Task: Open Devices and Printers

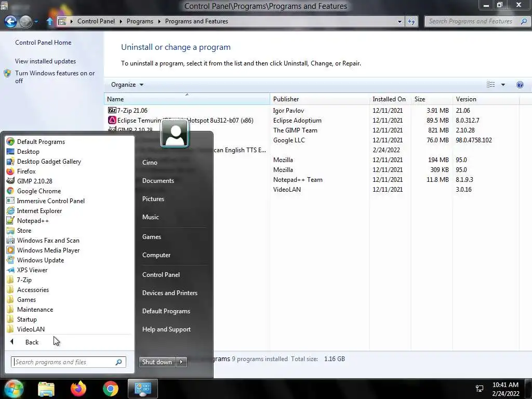Action: 170,293
